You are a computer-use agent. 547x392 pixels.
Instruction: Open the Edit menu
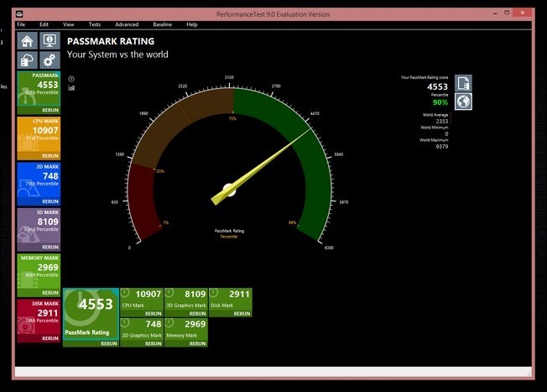(x=44, y=24)
